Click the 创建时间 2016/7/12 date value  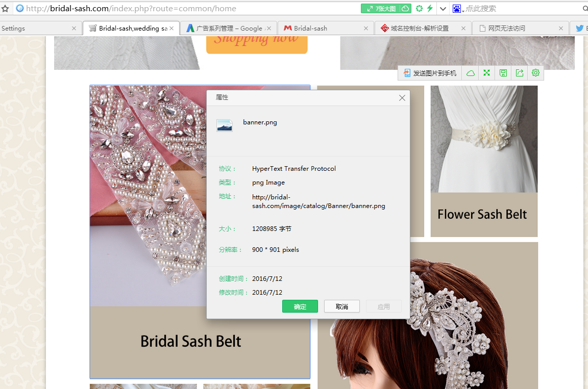point(267,279)
